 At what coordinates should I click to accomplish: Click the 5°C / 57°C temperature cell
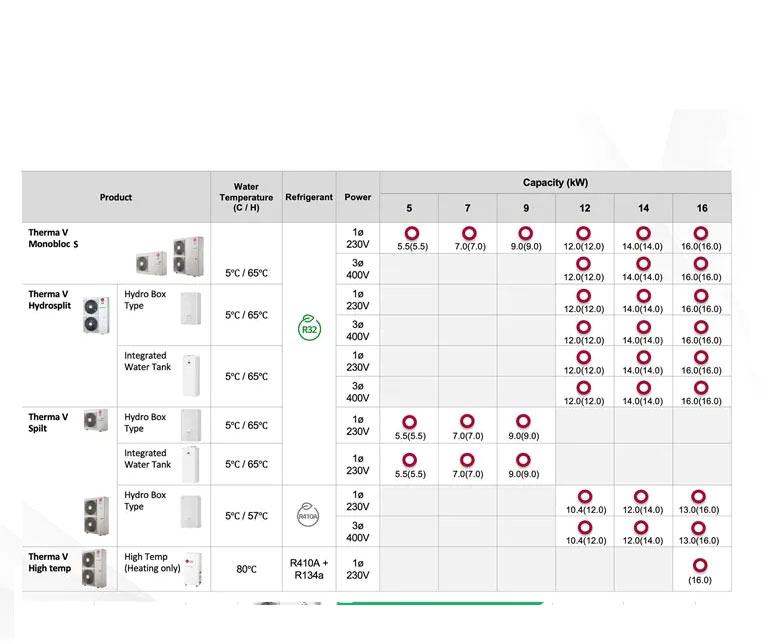[x=246, y=516]
